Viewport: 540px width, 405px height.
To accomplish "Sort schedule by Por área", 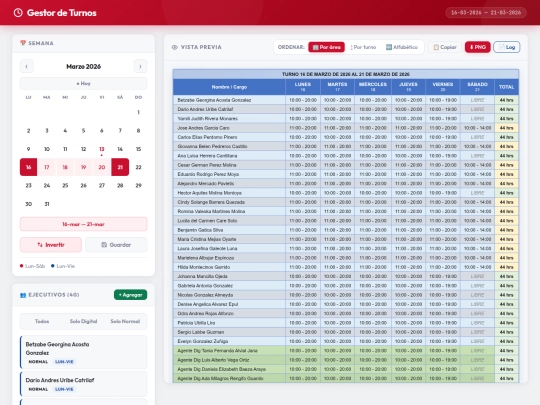I will pyautogui.click(x=326, y=47).
